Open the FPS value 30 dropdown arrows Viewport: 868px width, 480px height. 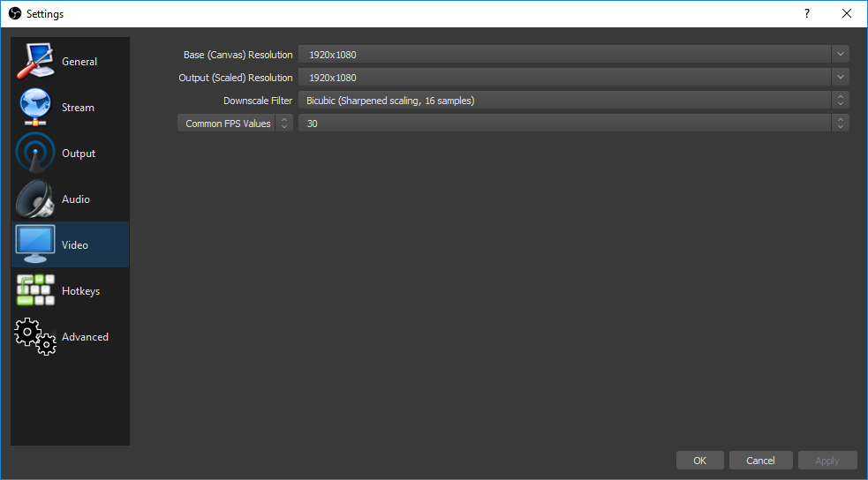(840, 124)
